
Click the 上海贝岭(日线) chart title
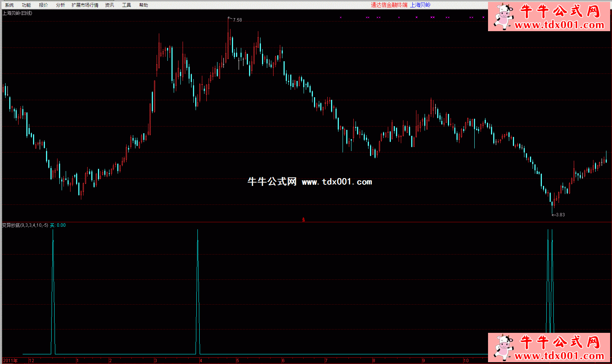pyautogui.click(x=17, y=13)
